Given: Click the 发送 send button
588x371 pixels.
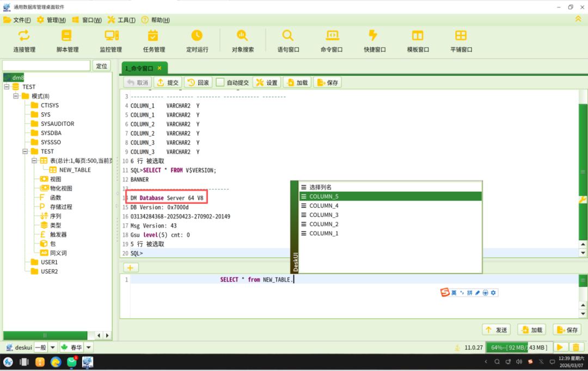Looking at the screenshot, I should 497,330.
